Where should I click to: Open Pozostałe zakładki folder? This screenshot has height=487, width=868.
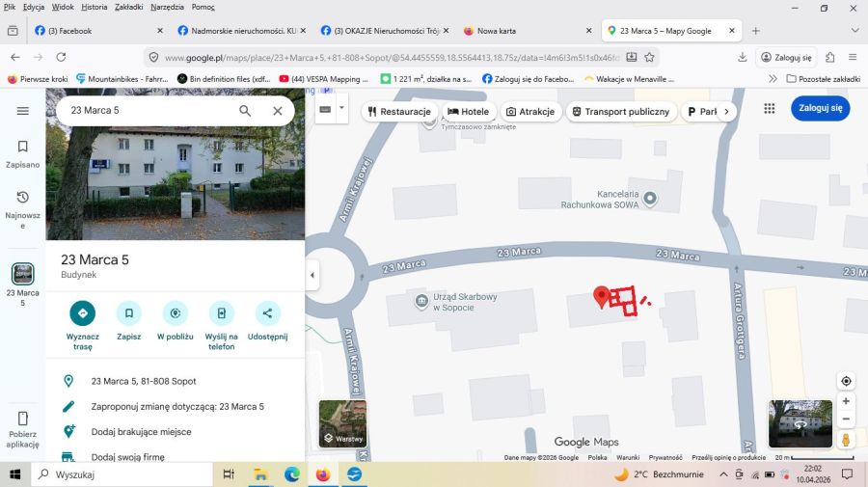pyautogui.click(x=824, y=79)
